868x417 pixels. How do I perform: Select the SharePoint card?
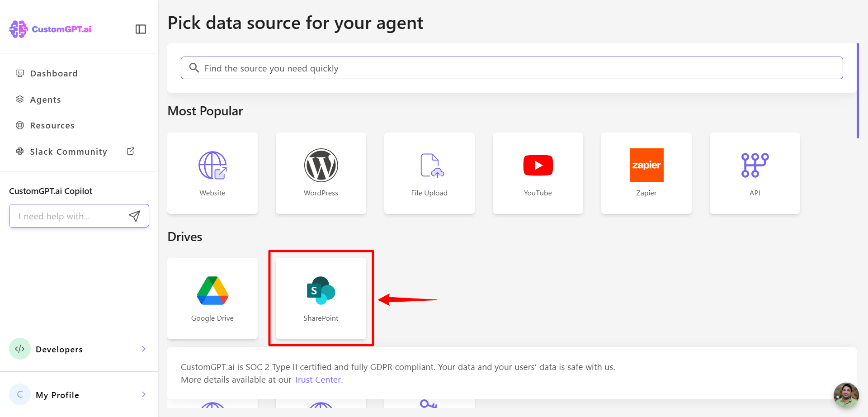(321, 299)
